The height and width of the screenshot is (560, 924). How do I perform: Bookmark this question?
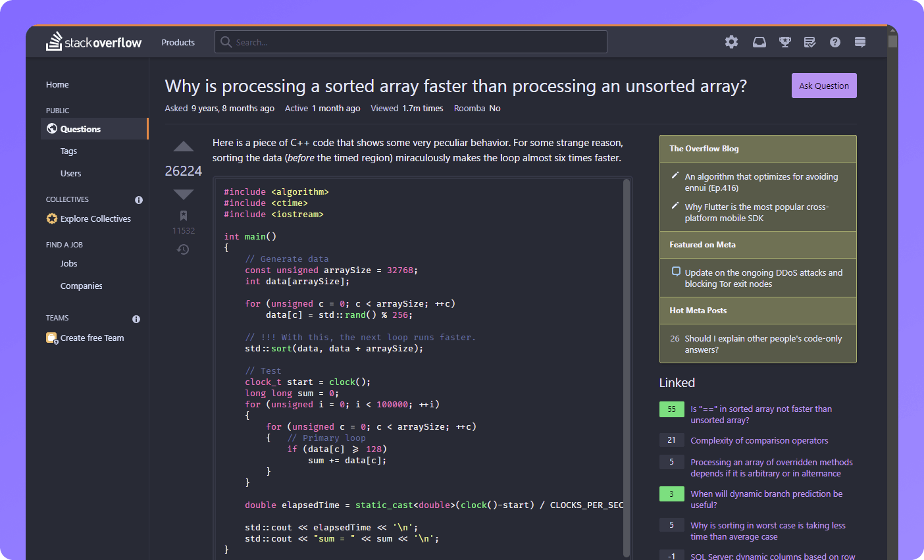click(x=183, y=215)
